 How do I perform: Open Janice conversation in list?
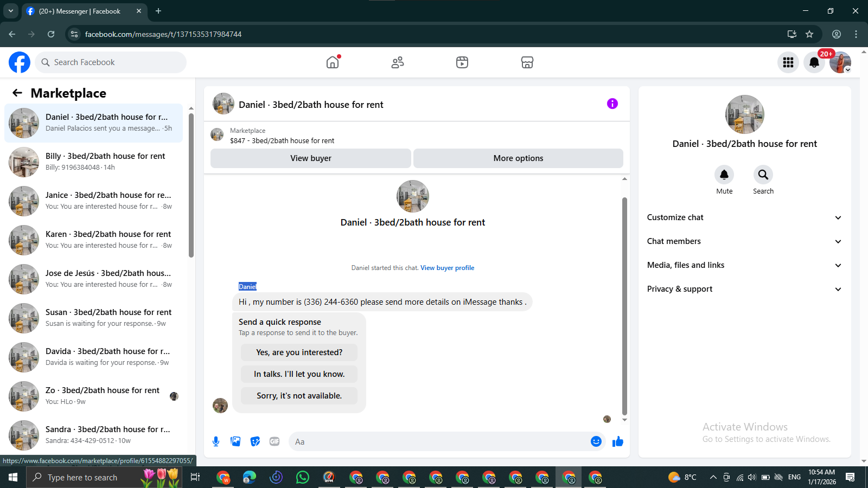coord(93,201)
